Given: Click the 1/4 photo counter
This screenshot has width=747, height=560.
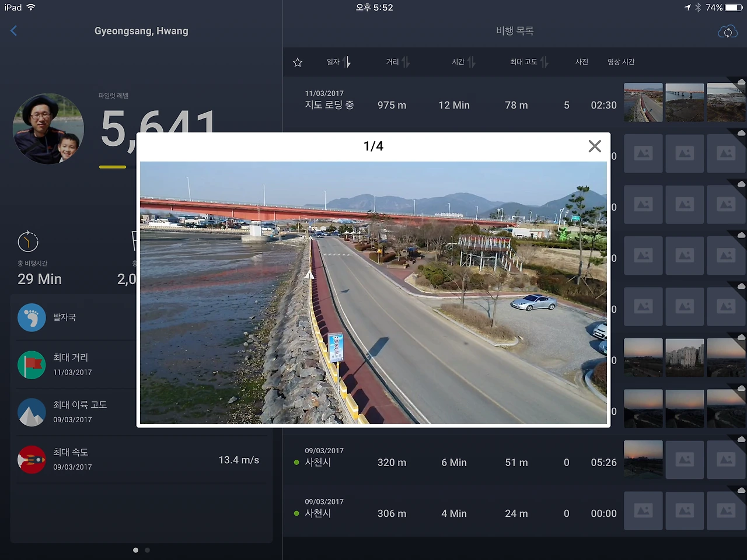Looking at the screenshot, I should coord(373,146).
